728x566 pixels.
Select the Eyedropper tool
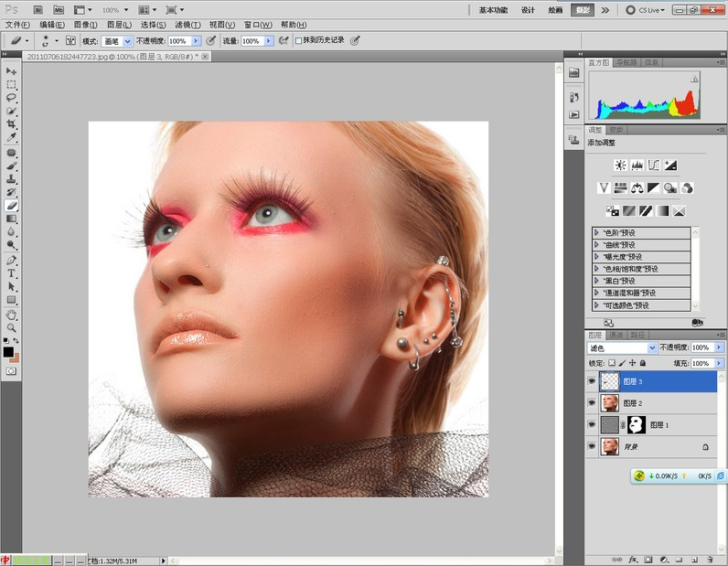point(12,137)
